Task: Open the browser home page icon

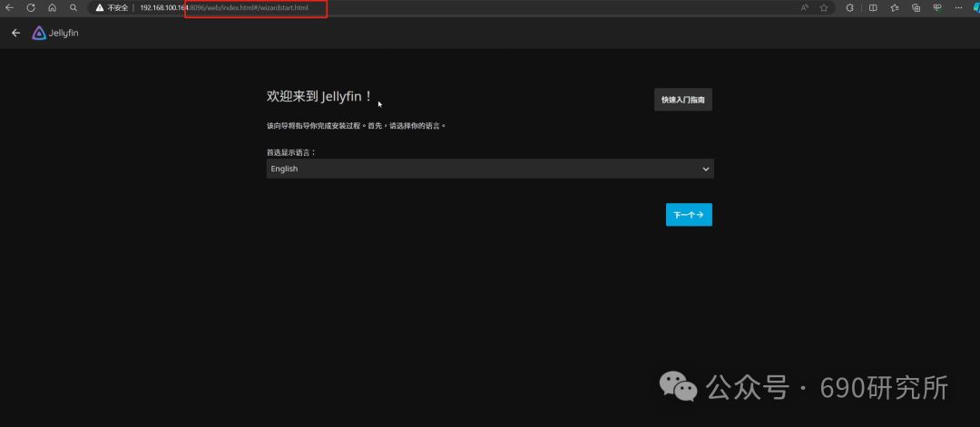Action: click(x=52, y=7)
